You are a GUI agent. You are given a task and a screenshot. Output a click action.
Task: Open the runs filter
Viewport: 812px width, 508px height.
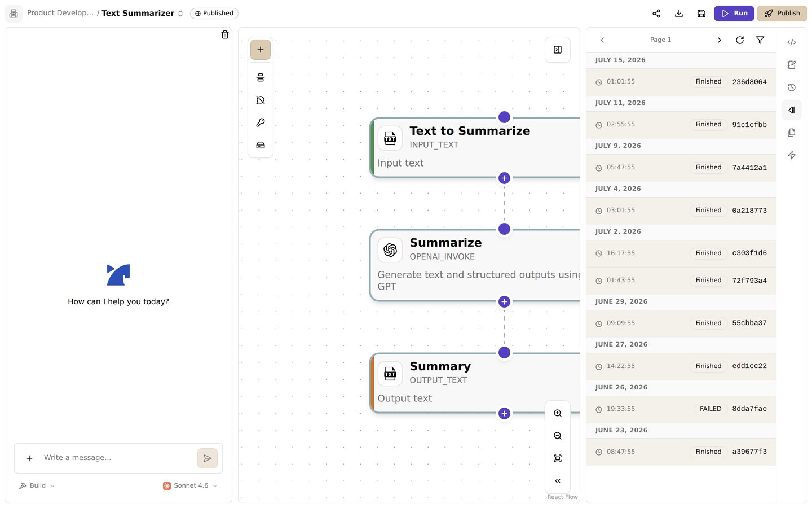coord(760,40)
